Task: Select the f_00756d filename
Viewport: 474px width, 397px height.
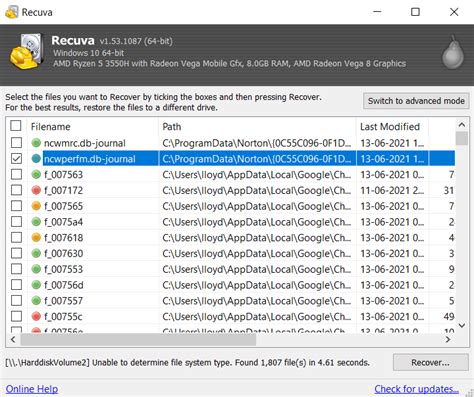Action: click(x=64, y=285)
